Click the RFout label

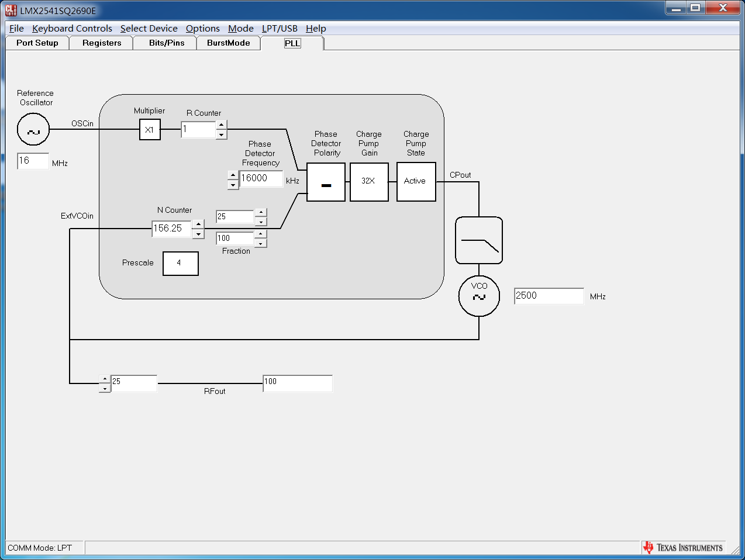(x=215, y=391)
